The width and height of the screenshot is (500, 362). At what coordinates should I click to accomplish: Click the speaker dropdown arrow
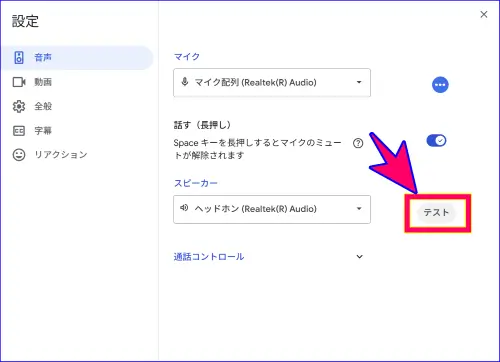point(359,209)
